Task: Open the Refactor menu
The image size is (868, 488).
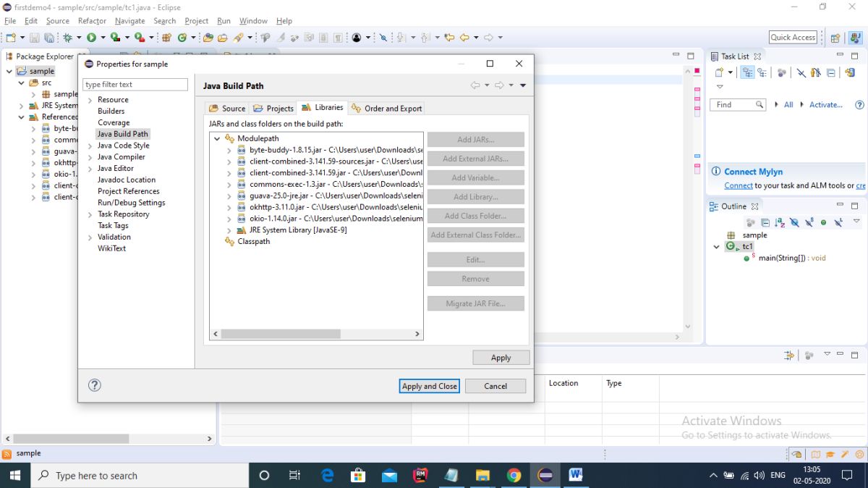Action: (x=92, y=21)
